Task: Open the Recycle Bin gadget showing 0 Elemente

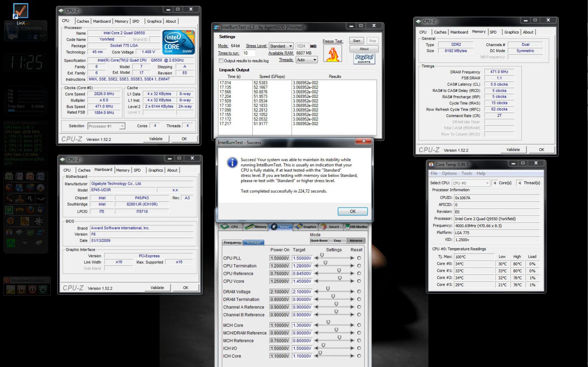Action: coord(25,31)
